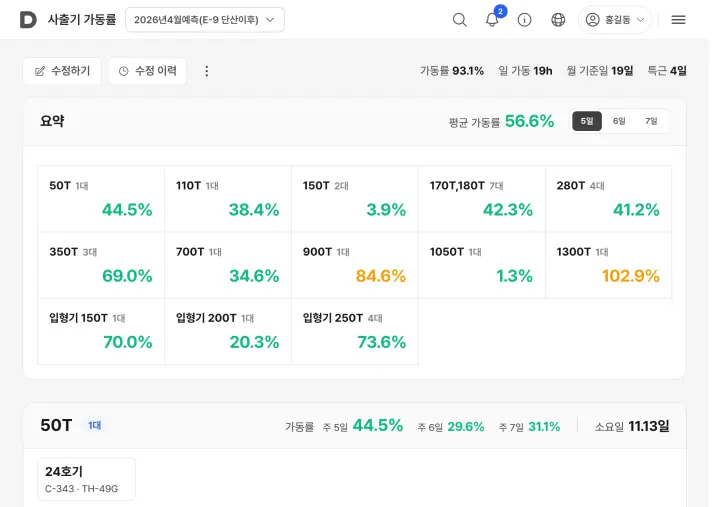Click the 가동률 93.1% stat
This screenshot has height=507, width=720.
click(452, 71)
